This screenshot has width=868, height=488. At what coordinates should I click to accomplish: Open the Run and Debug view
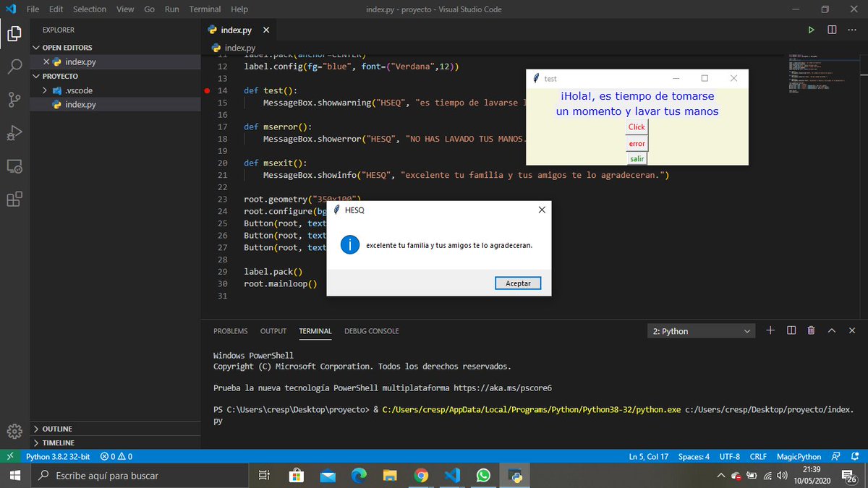[x=14, y=133]
